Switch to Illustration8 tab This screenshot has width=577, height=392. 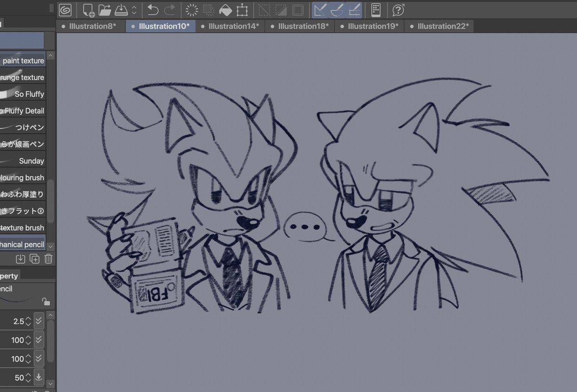91,26
